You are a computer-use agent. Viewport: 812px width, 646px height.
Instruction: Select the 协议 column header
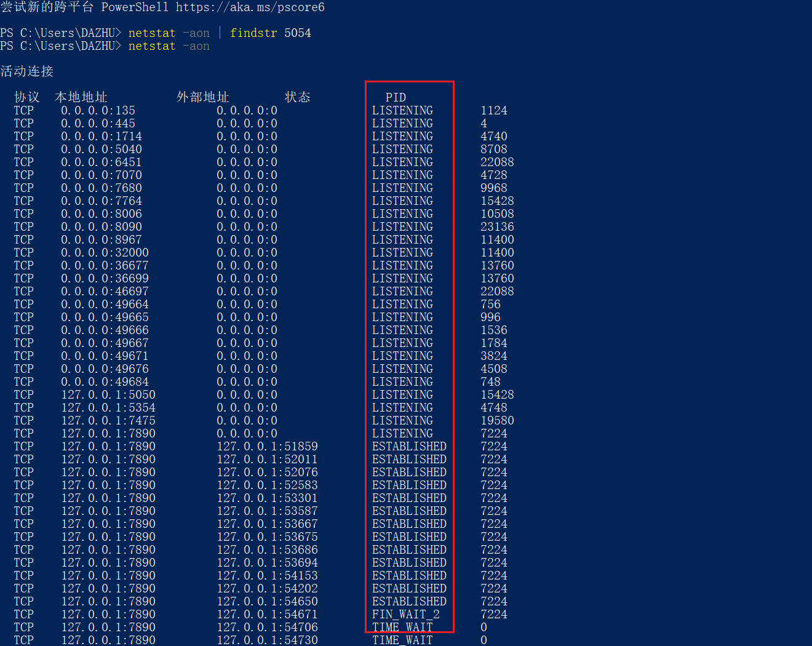point(26,97)
